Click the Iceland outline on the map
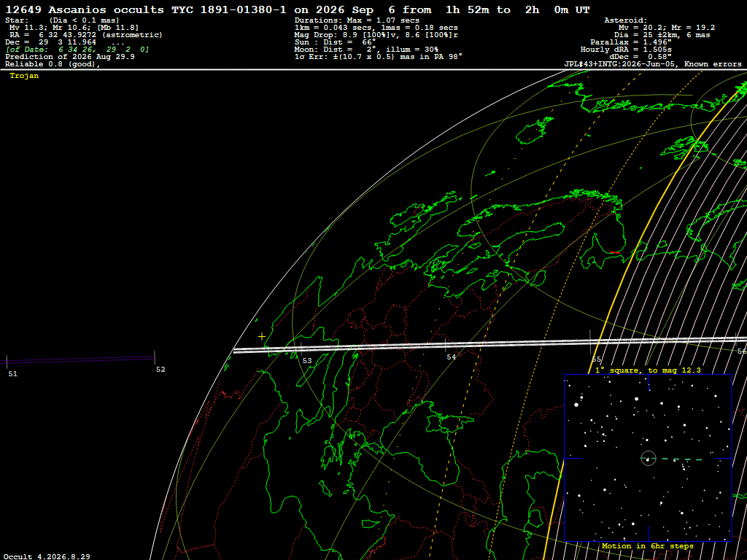The image size is (747, 560). [535, 131]
